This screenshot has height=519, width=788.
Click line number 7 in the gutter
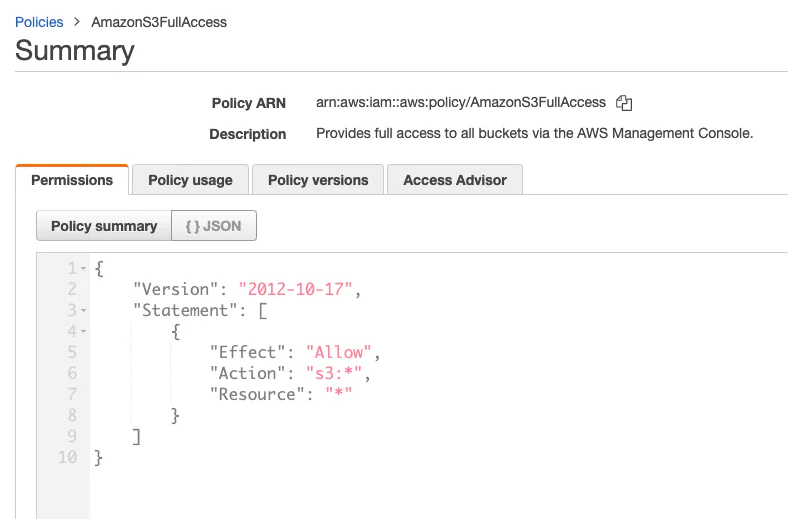click(72, 394)
